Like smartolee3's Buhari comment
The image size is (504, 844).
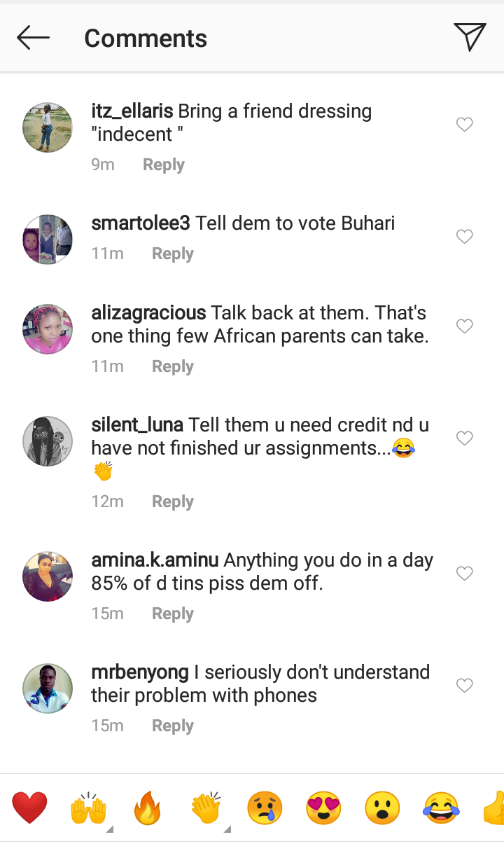click(x=464, y=237)
